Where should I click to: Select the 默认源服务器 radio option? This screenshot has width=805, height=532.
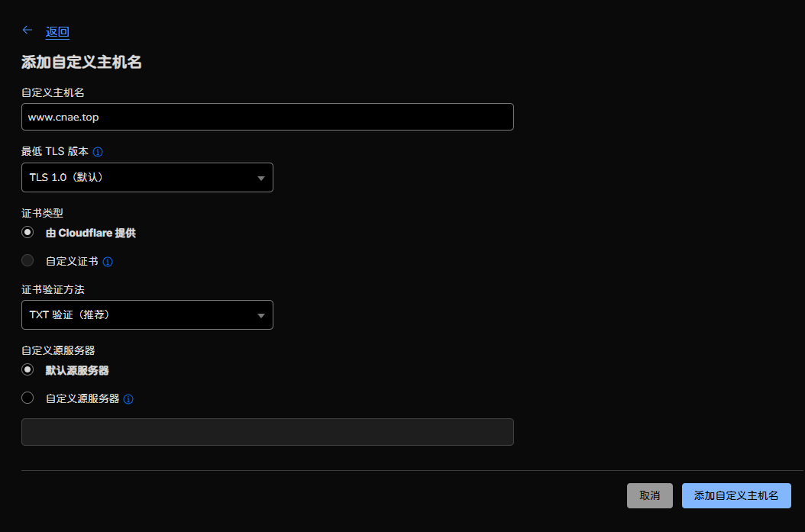[x=28, y=369]
